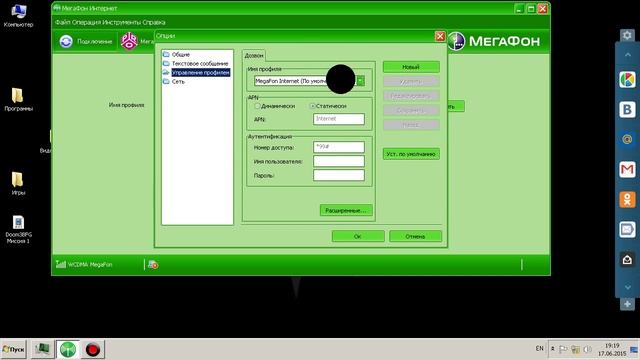This screenshot has height=360, width=640.
Task: Select Общие in options tree
Action: coord(181,54)
